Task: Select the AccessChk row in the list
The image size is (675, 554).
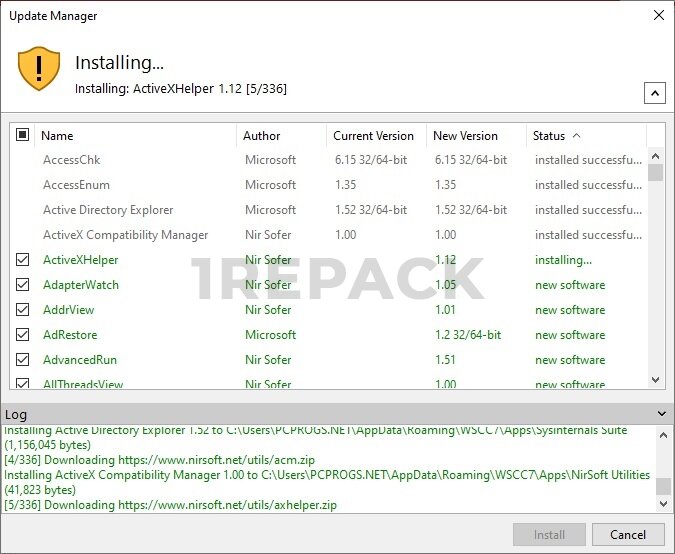Action: pyautogui.click(x=72, y=160)
